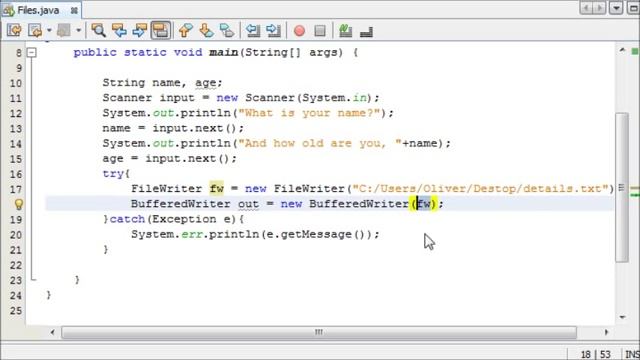The width and height of the screenshot is (640, 360).
Task: Click line number 25 in gutter
Action: (x=16, y=311)
